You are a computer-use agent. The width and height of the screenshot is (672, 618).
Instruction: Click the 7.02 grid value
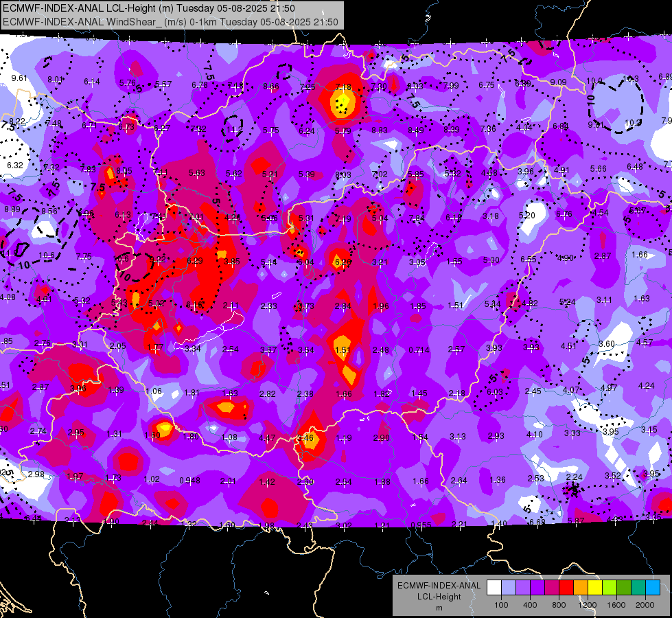(380, 174)
